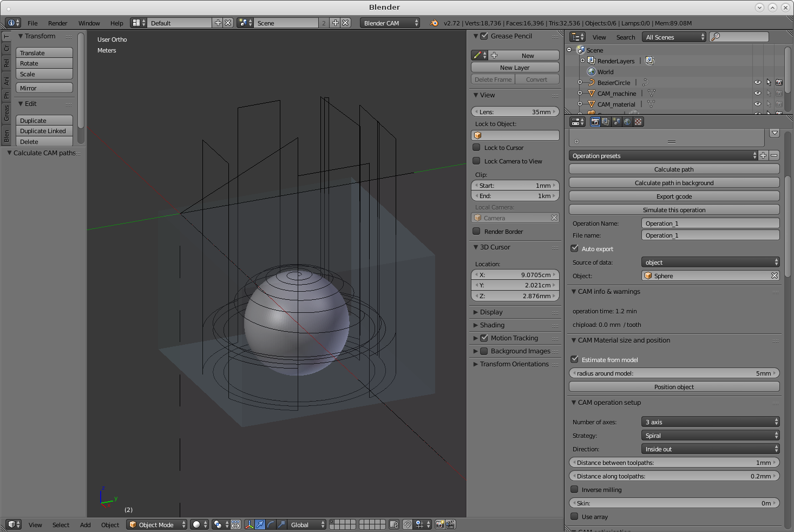
Task: Open the Texture properties tab (checker icon)
Action: click(638, 122)
